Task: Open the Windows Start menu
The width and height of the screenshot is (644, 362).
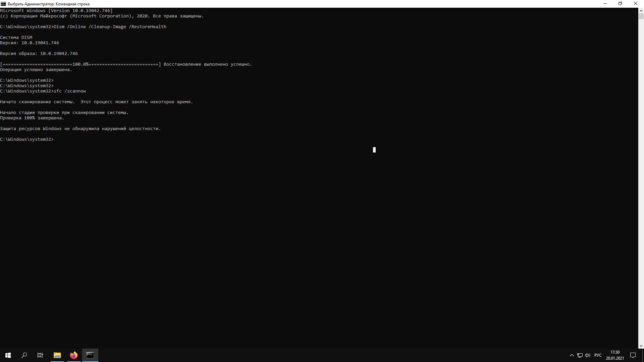Action: (x=8, y=355)
